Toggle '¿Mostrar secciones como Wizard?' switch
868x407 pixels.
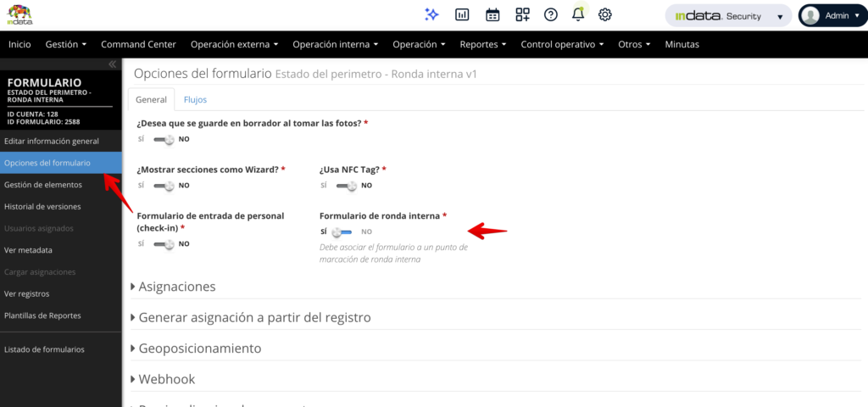(164, 186)
